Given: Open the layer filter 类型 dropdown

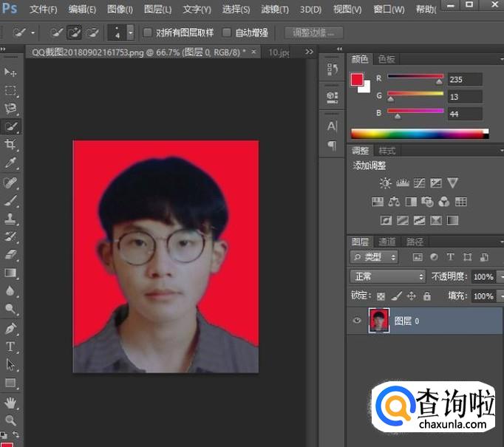Looking at the screenshot, I should [375, 257].
